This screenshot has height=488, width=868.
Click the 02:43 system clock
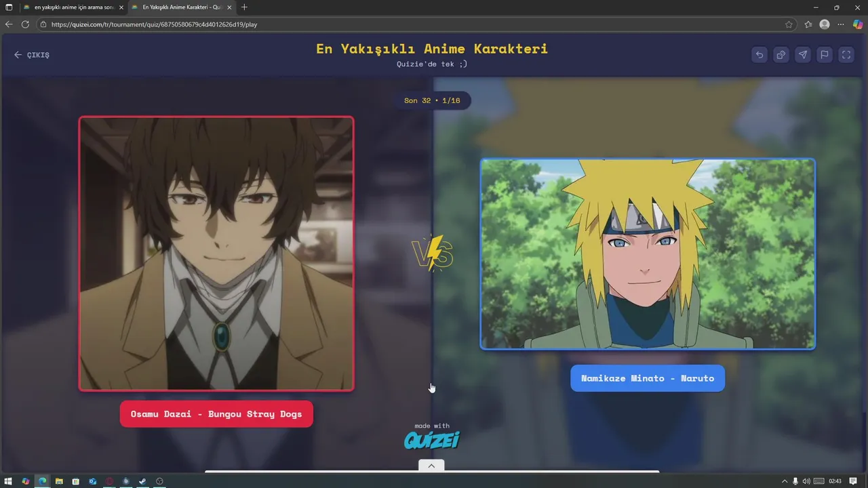click(x=835, y=481)
